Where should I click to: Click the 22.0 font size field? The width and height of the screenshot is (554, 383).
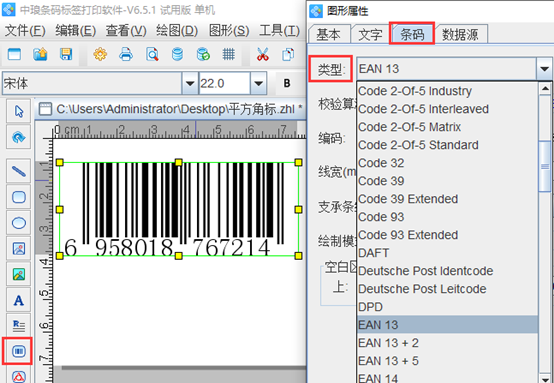click(x=225, y=83)
